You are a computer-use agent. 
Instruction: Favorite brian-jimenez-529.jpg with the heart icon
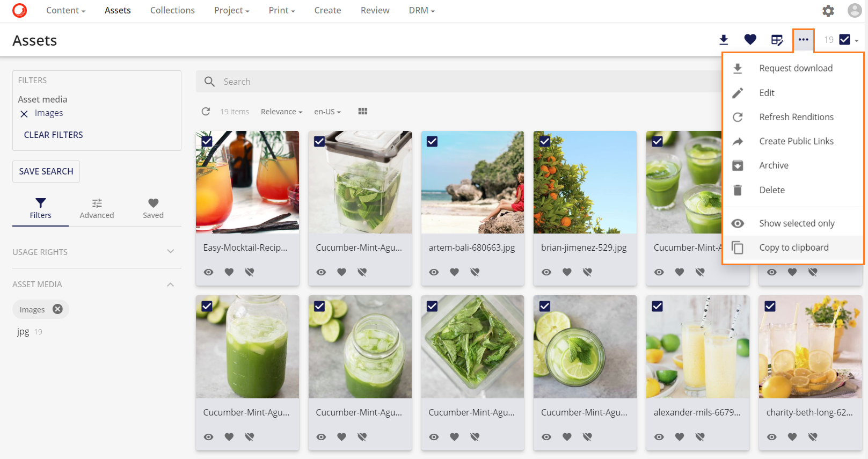(x=567, y=272)
